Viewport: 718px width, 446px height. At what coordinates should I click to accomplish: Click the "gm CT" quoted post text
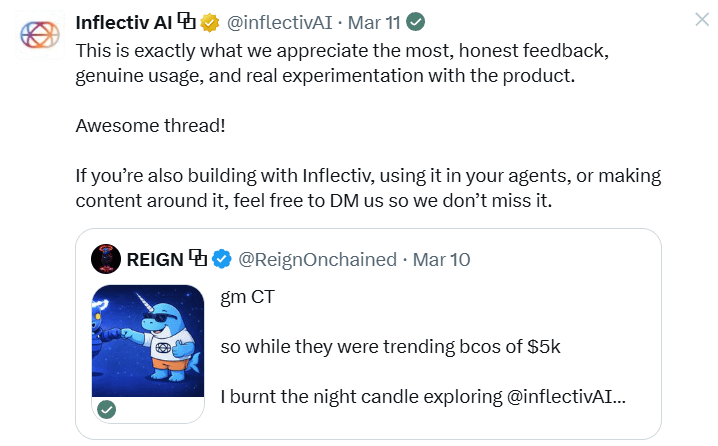(x=246, y=299)
